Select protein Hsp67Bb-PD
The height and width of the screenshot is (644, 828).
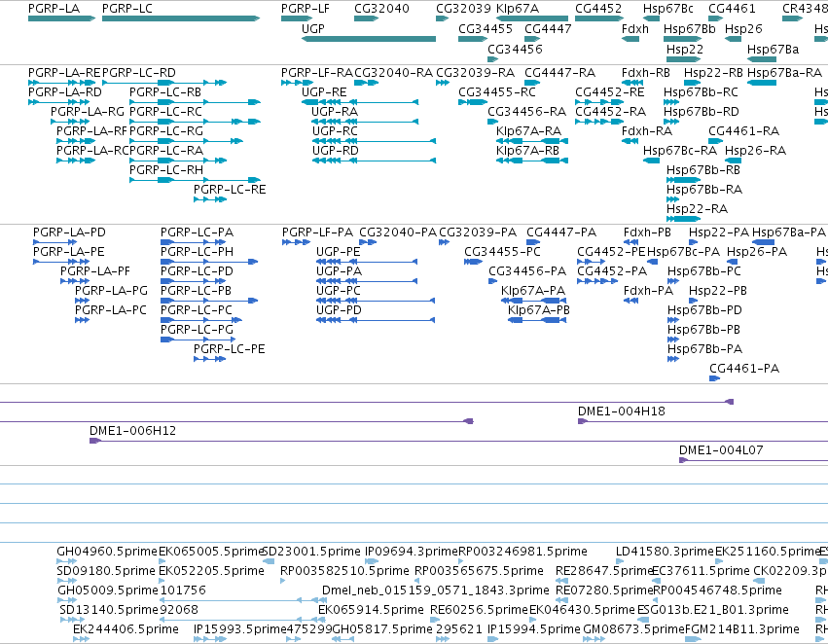(672, 320)
